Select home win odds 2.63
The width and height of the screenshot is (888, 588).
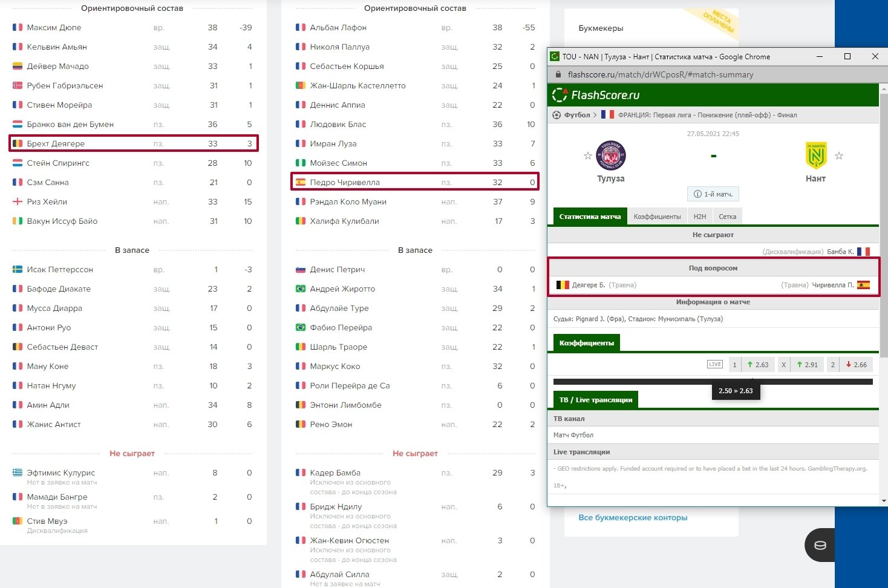point(757,365)
